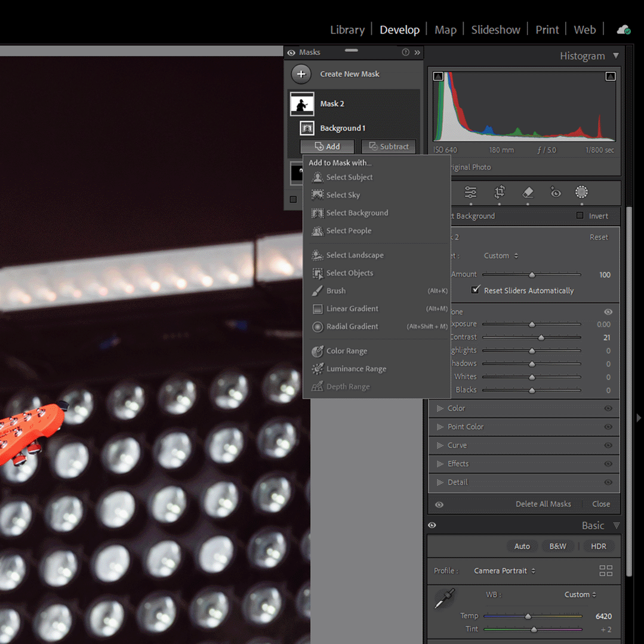Switch to the Library module

tap(347, 30)
